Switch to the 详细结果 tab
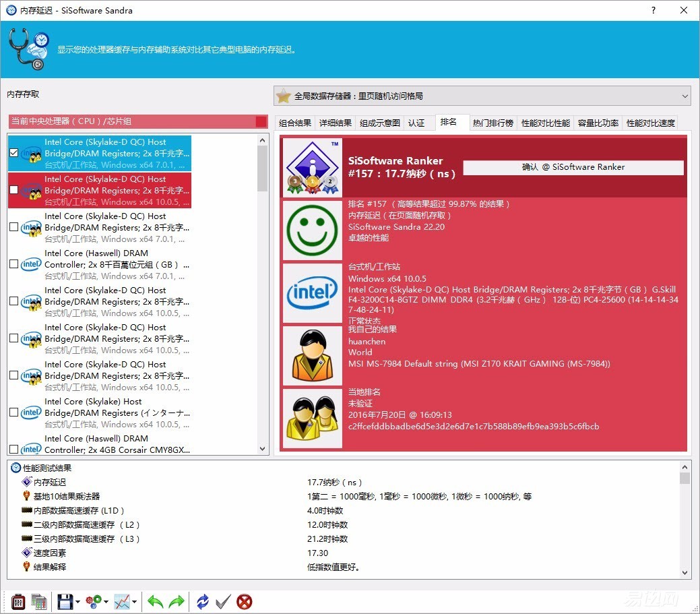Screen dimensions: 700x614 336,123
